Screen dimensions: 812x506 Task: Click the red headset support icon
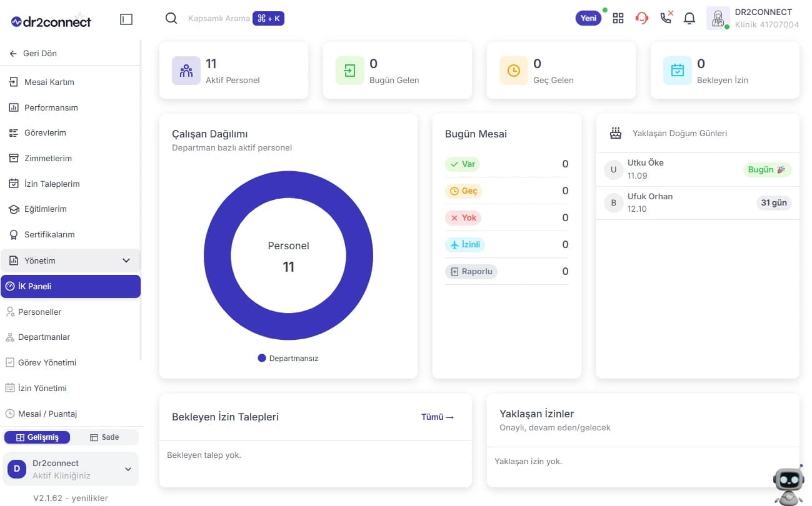(x=642, y=18)
